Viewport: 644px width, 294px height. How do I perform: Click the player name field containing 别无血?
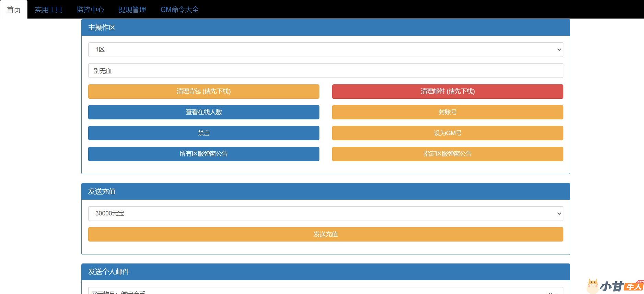click(x=325, y=71)
